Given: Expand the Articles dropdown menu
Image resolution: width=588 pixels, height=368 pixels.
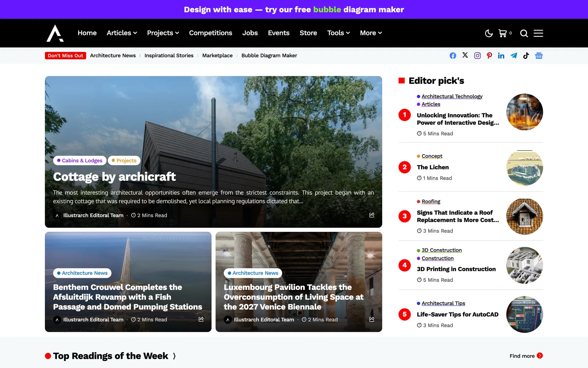Looking at the screenshot, I should pyautogui.click(x=122, y=33).
